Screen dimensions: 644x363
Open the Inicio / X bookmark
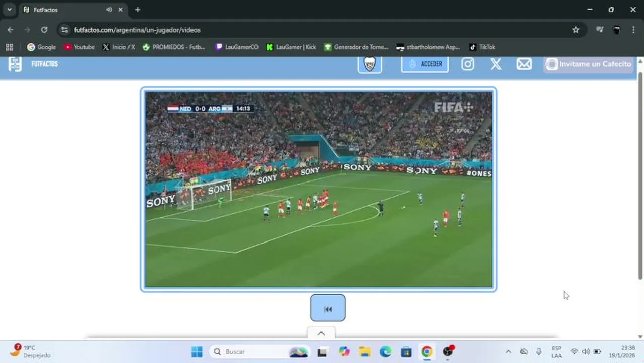click(118, 47)
